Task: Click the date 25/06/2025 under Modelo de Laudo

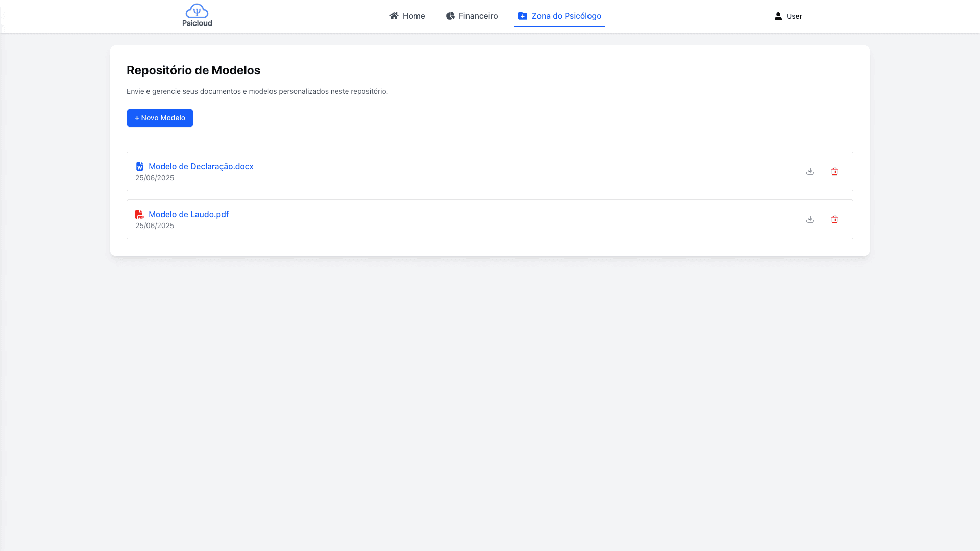Action: pos(154,225)
